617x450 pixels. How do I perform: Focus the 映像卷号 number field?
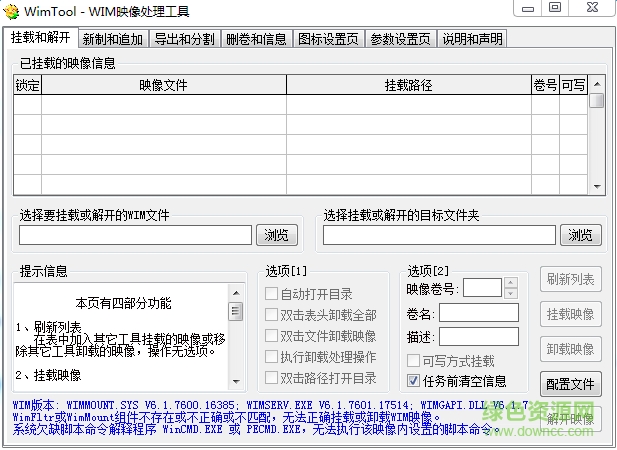pos(482,288)
